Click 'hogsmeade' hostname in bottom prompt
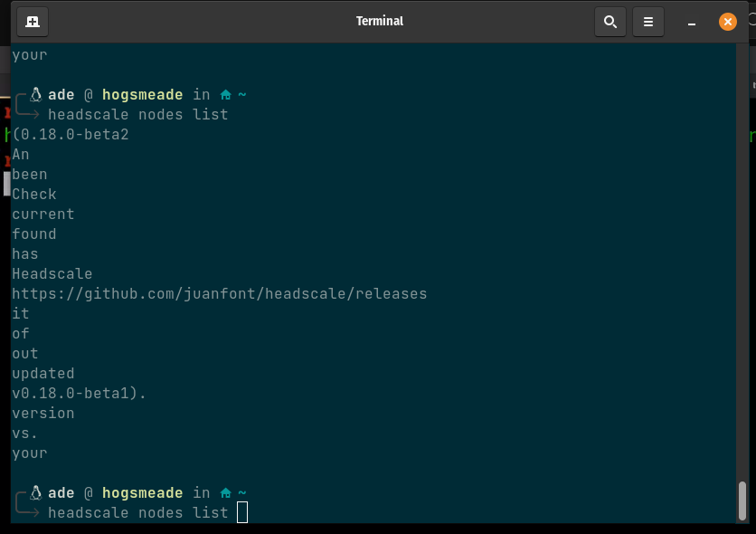This screenshot has width=756, height=534. (143, 493)
